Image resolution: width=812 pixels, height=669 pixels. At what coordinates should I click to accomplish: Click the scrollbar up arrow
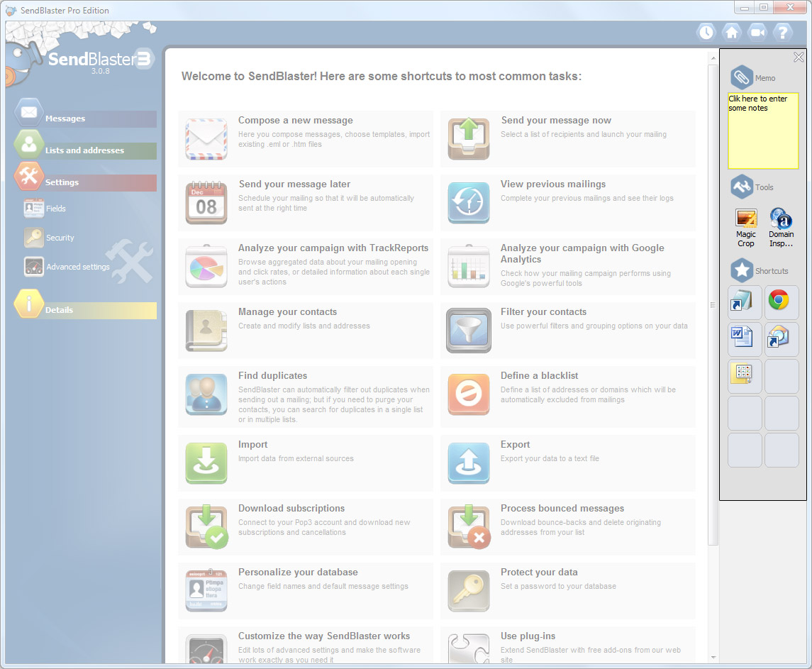[713, 58]
